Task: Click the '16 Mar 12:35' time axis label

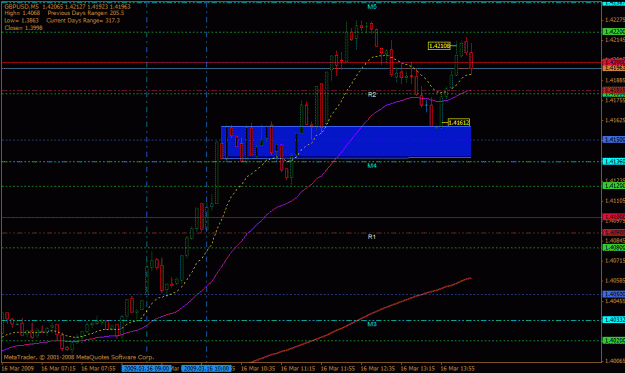Action: click(x=378, y=369)
